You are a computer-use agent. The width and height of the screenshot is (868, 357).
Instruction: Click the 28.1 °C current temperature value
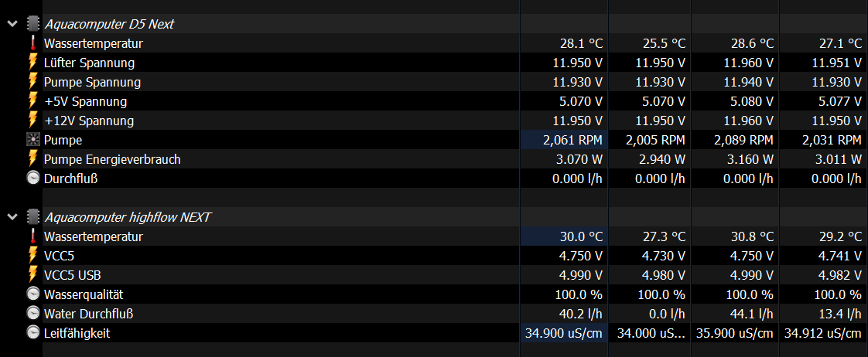coord(581,43)
